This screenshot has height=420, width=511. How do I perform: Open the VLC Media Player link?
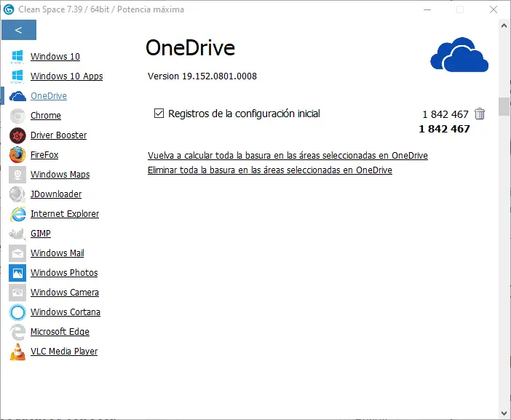[x=64, y=352]
